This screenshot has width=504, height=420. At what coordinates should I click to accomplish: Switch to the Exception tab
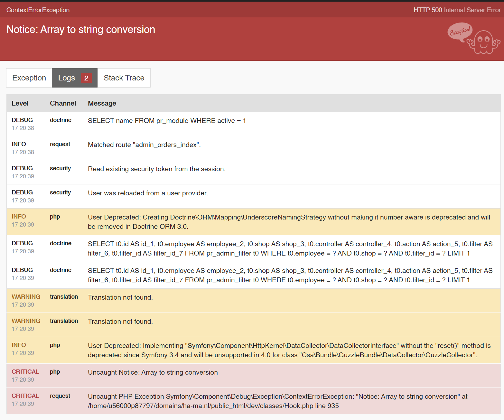(x=29, y=78)
